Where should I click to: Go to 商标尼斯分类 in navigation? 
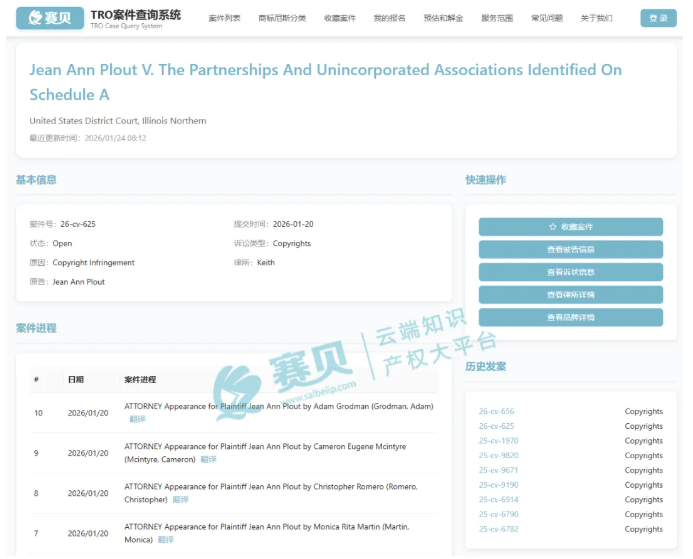pos(282,18)
